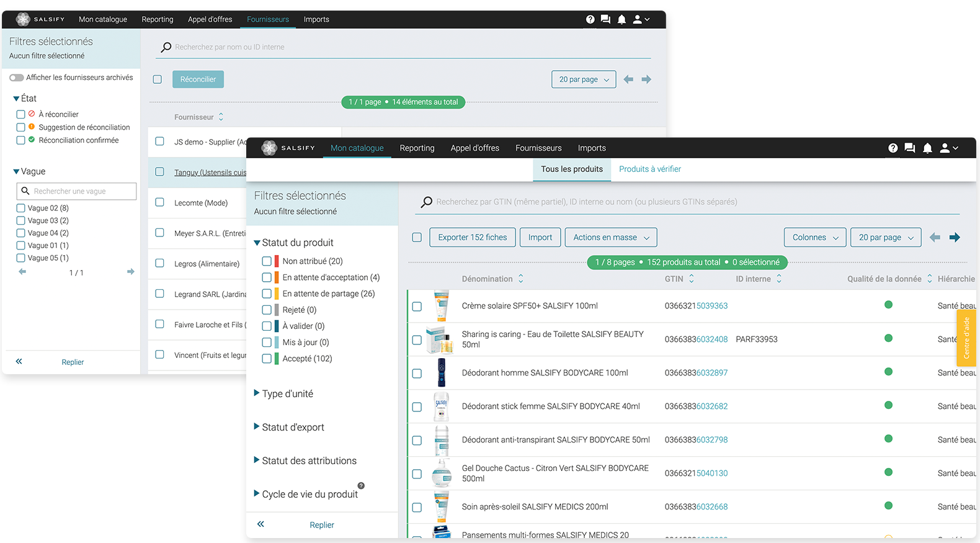This screenshot has width=980, height=543.
Task: Open the Colonnes dropdown
Action: (815, 237)
